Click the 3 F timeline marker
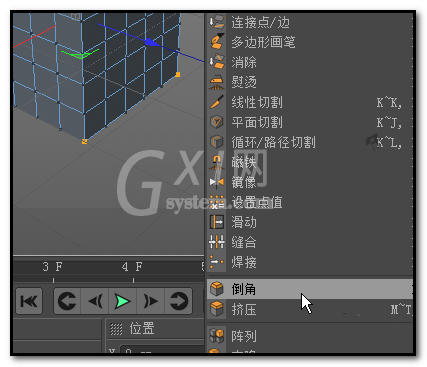 52,266
